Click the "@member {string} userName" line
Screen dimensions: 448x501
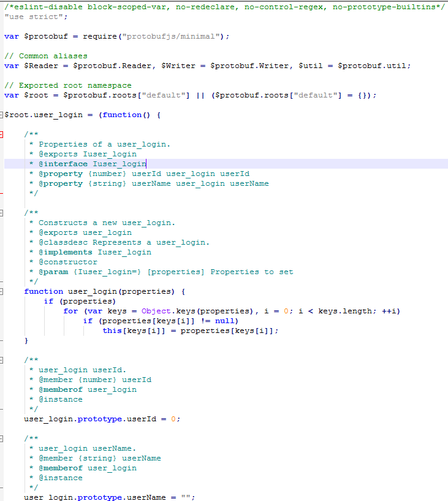coord(100,458)
